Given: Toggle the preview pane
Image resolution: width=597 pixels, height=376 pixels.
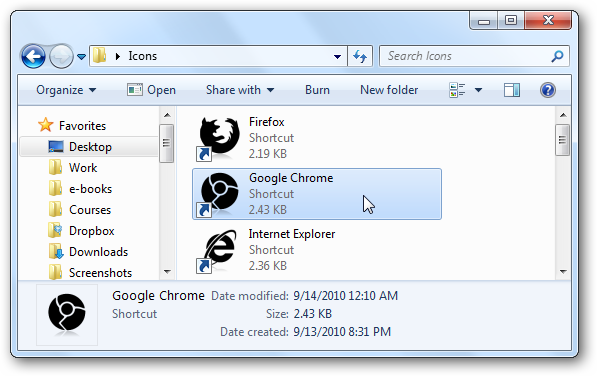Looking at the screenshot, I should [x=512, y=90].
